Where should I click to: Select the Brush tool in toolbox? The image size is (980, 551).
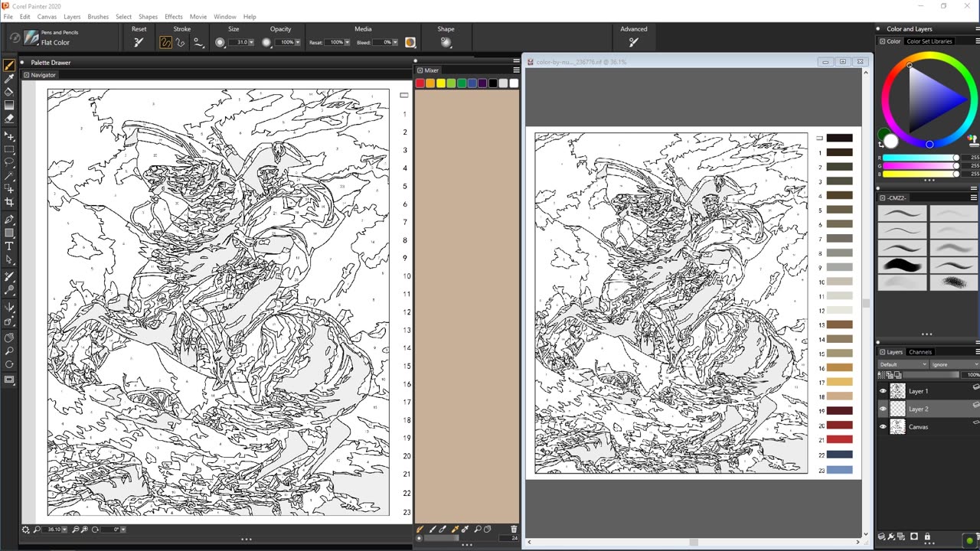9,65
